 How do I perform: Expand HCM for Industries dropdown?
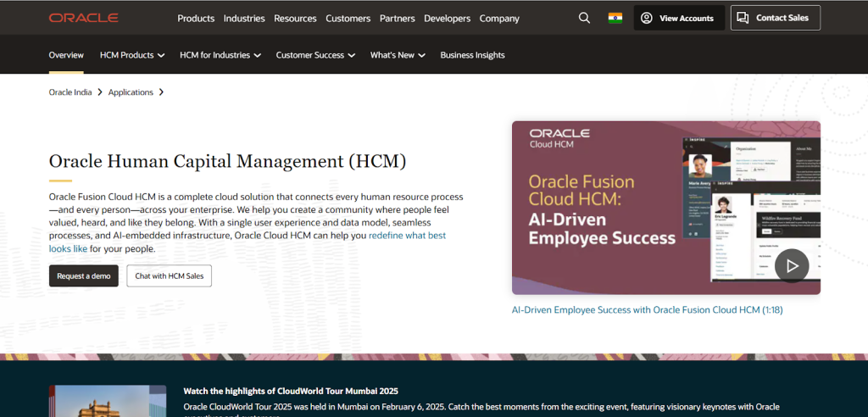[220, 55]
